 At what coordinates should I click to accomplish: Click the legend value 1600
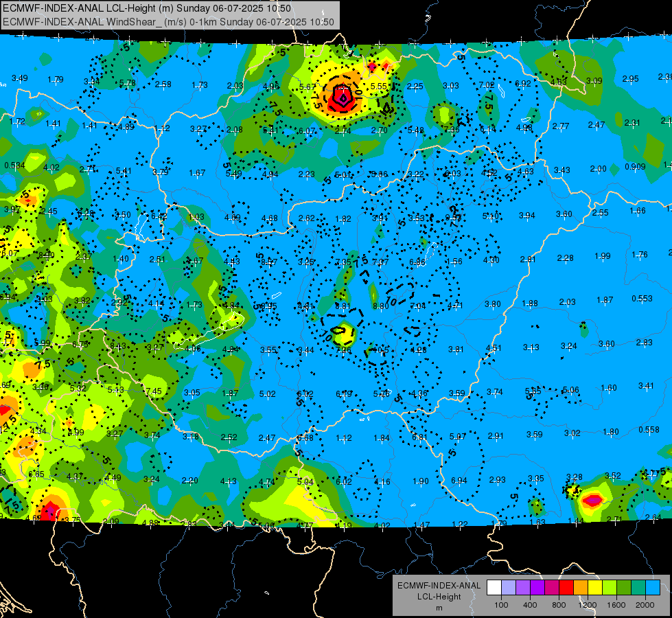(x=616, y=605)
